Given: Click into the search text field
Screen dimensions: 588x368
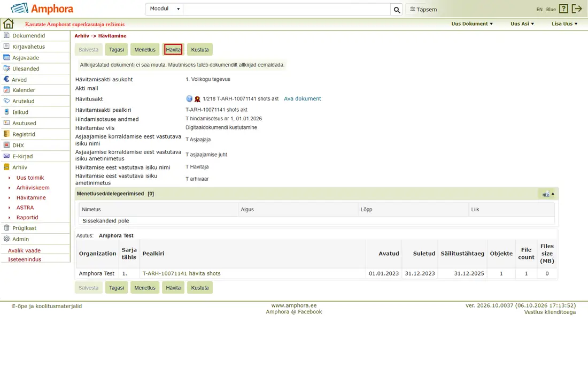Looking at the screenshot, I should [287, 10].
